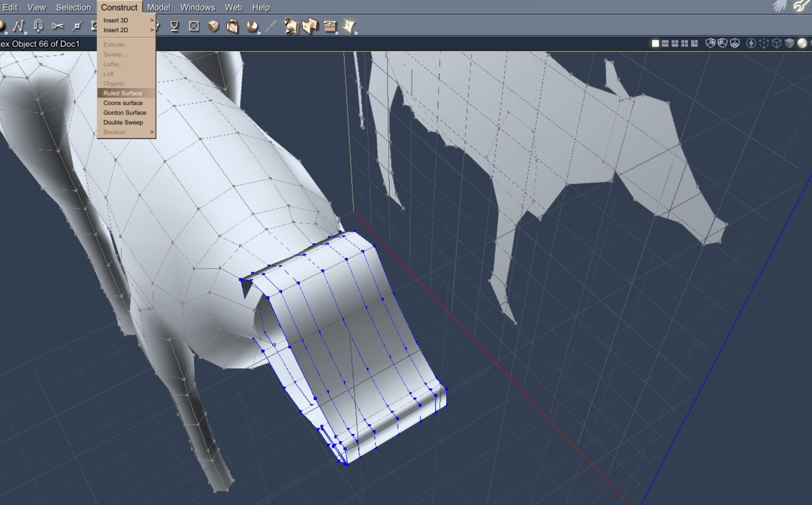The height and width of the screenshot is (505, 812).
Task: Click the toolbox icon in toolbar
Action: click(330, 26)
